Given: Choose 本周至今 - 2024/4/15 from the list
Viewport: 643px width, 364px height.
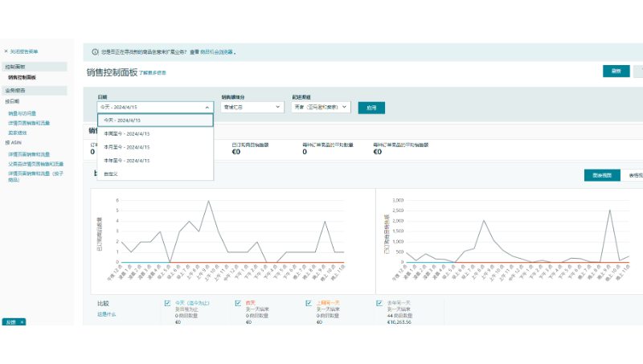Looking at the screenshot, I should 155,133.
